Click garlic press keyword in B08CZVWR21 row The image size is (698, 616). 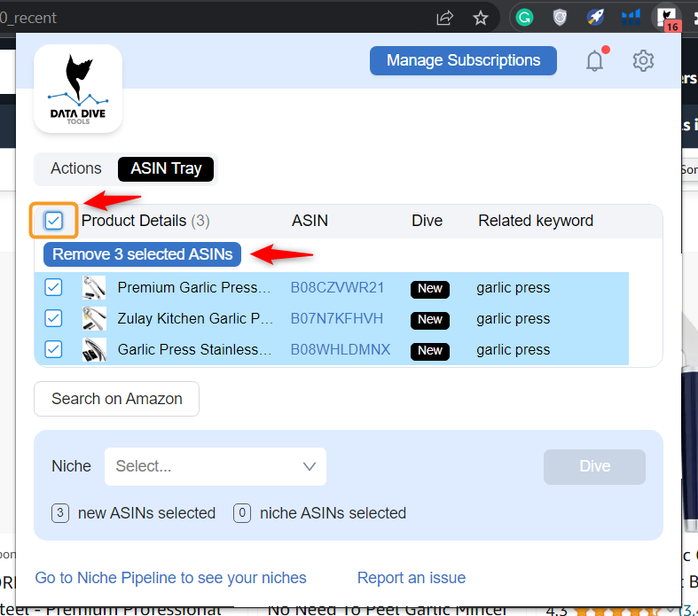(x=514, y=288)
